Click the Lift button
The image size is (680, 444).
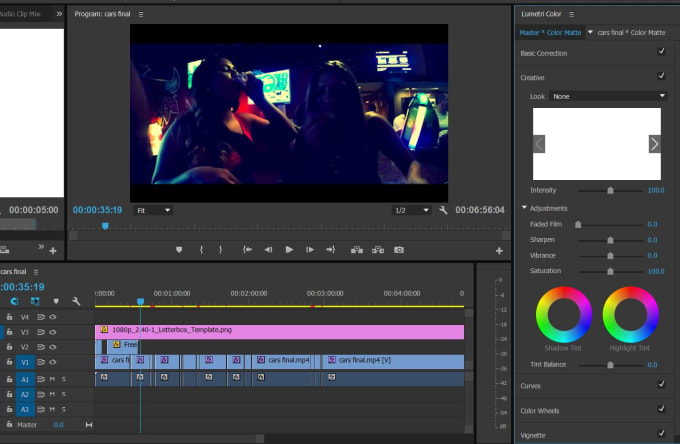tap(357, 250)
